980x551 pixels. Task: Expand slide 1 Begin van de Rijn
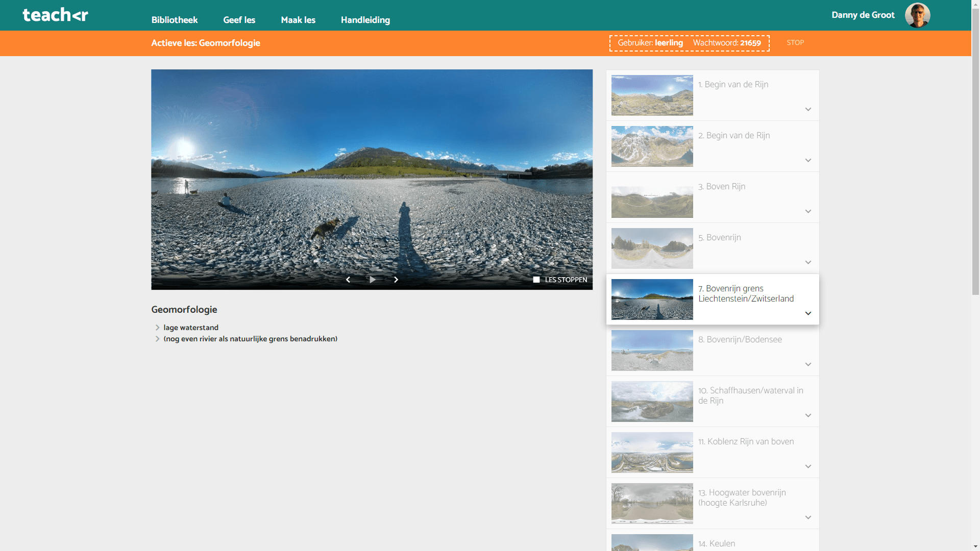(x=808, y=109)
